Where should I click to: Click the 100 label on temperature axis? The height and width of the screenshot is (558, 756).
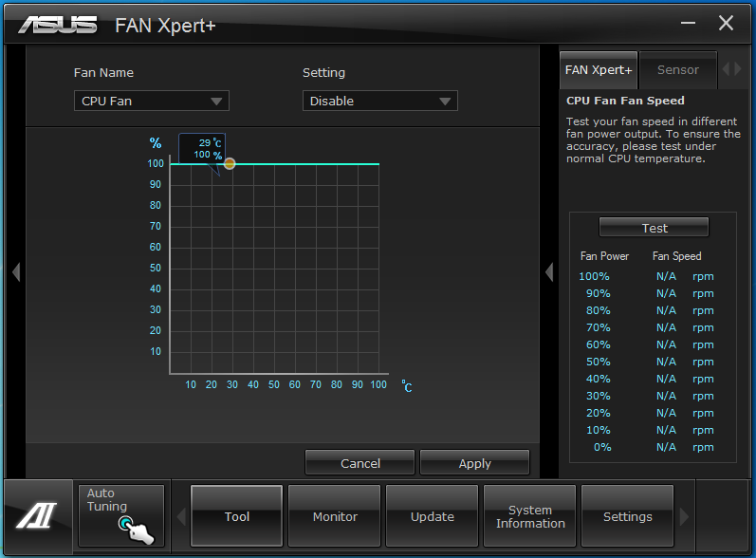378,384
